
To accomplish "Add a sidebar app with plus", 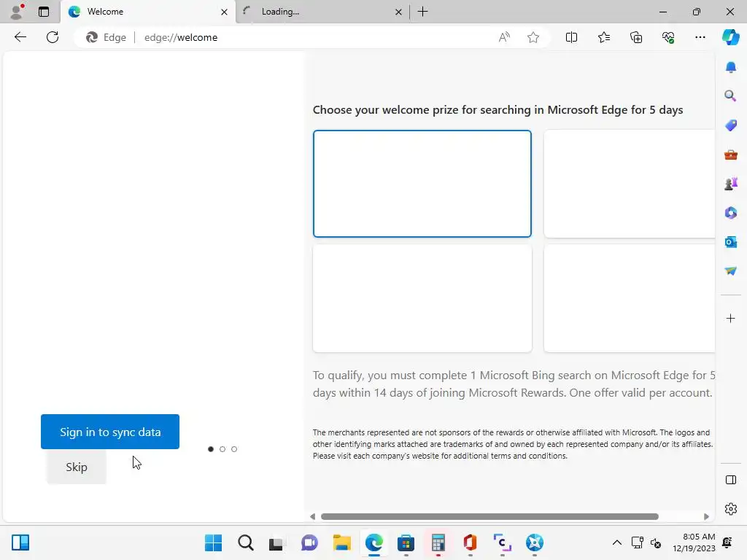I will pyautogui.click(x=731, y=318).
